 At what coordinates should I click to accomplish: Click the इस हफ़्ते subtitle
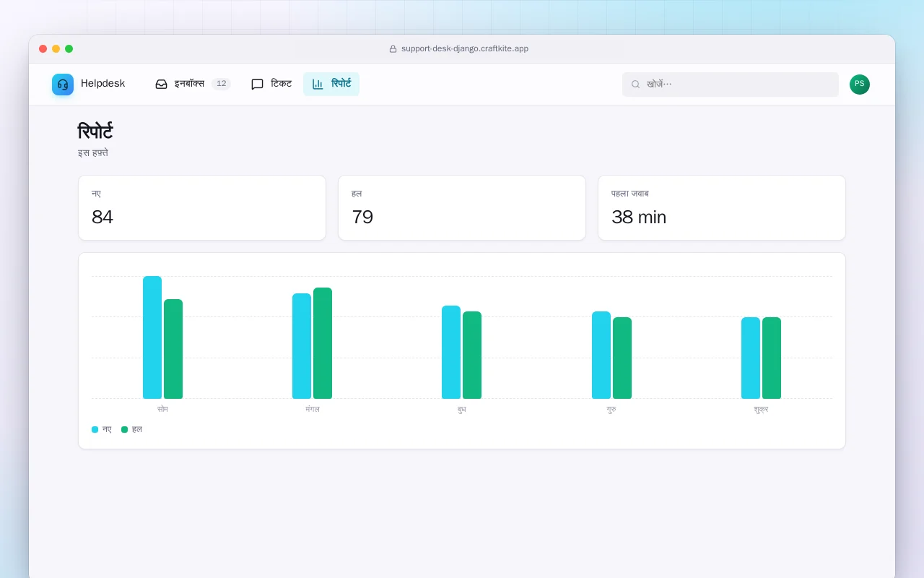pos(93,153)
